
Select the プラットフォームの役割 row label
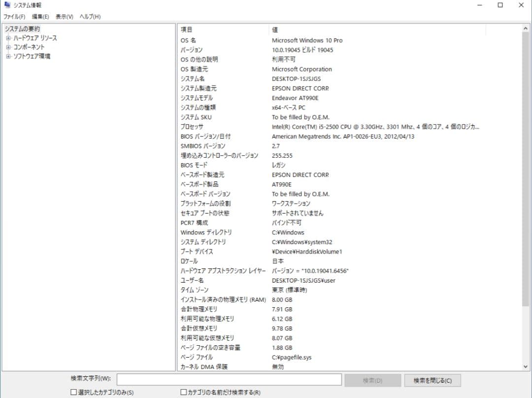[205, 204]
